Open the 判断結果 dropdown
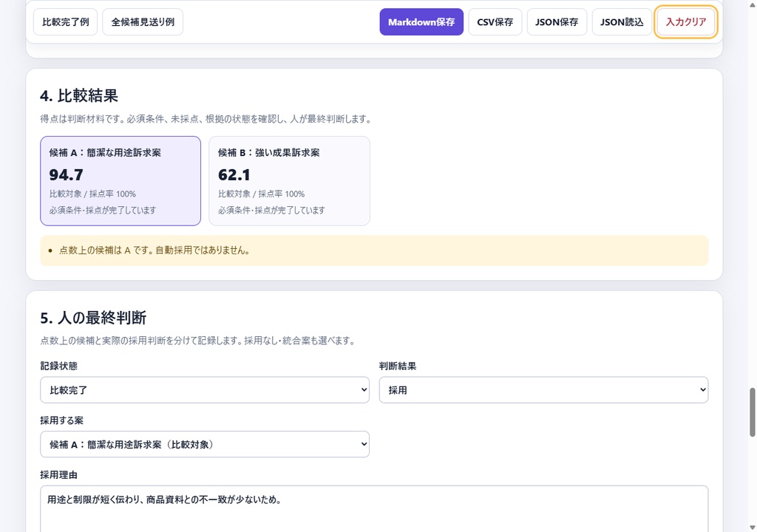 pyautogui.click(x=543, y=389)
